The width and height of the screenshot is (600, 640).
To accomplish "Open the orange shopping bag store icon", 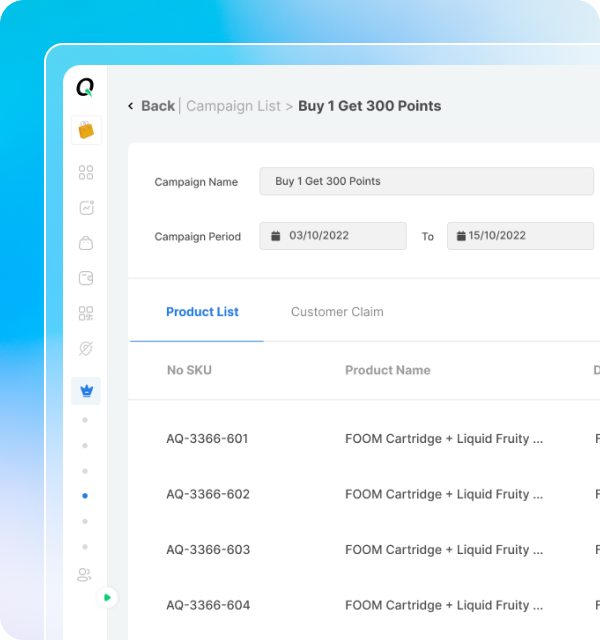I will point(86,130).
